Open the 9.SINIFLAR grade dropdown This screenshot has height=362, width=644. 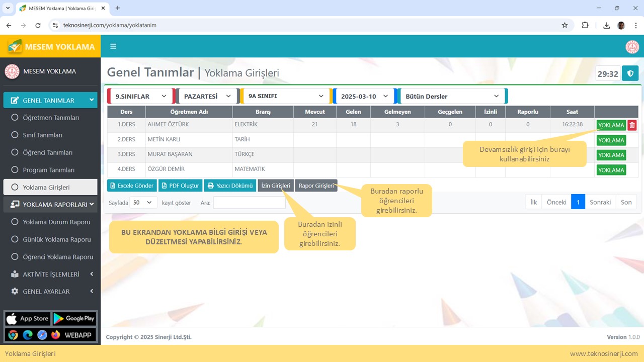(140, 96)
